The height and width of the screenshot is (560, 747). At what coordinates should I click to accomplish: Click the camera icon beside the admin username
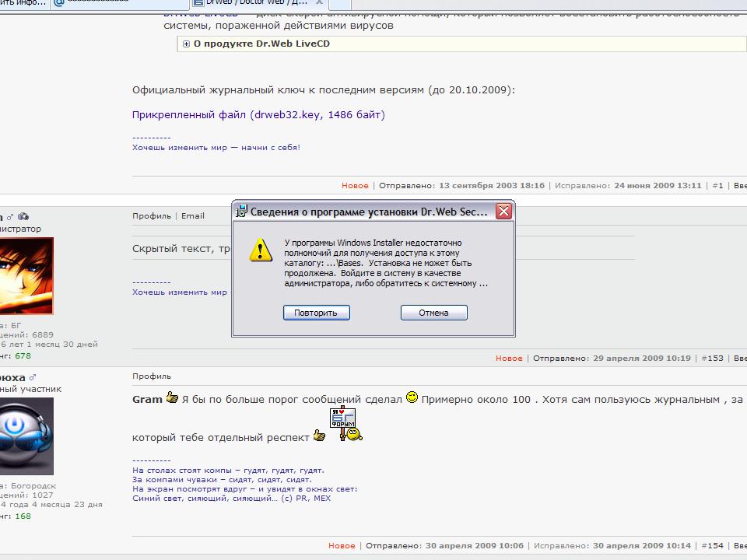(x=23, y=217)
